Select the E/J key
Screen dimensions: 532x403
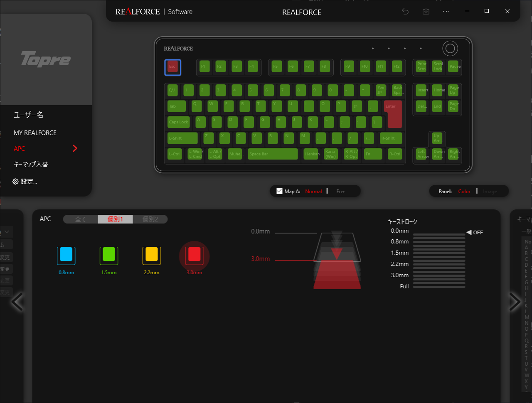click(x=172, y=90)
